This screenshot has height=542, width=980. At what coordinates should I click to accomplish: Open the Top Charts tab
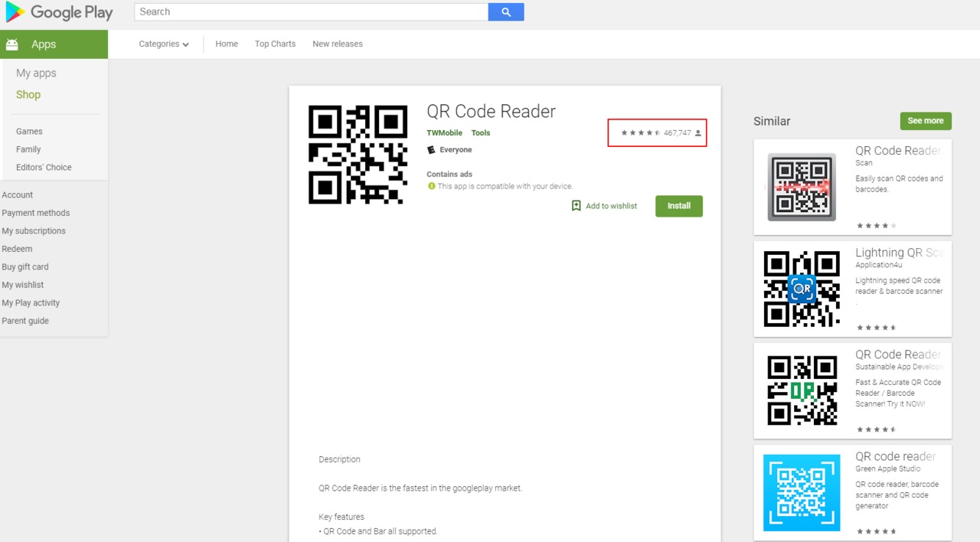275,44
